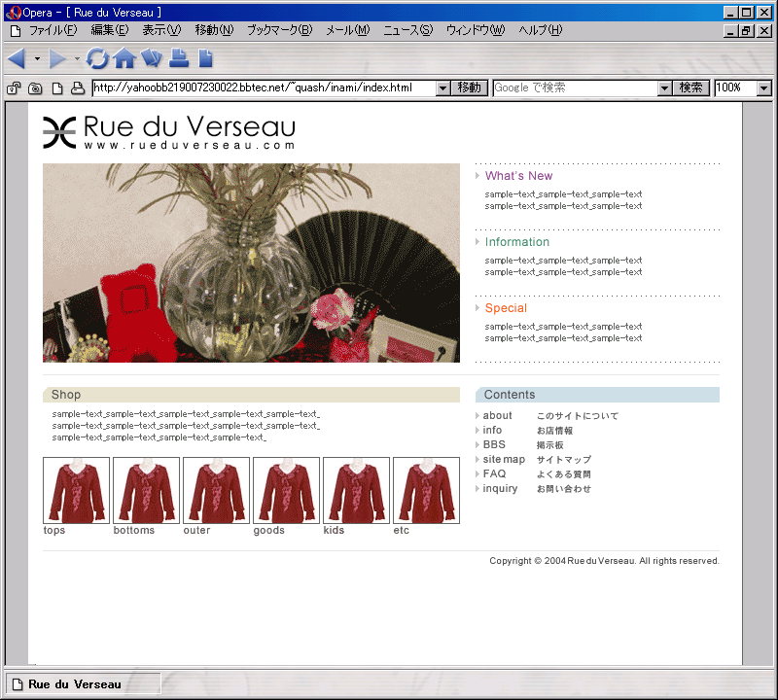This screenshot has height=700, width=778.
Task: Restore the inner document window
Action: click(x=746, y=31)
